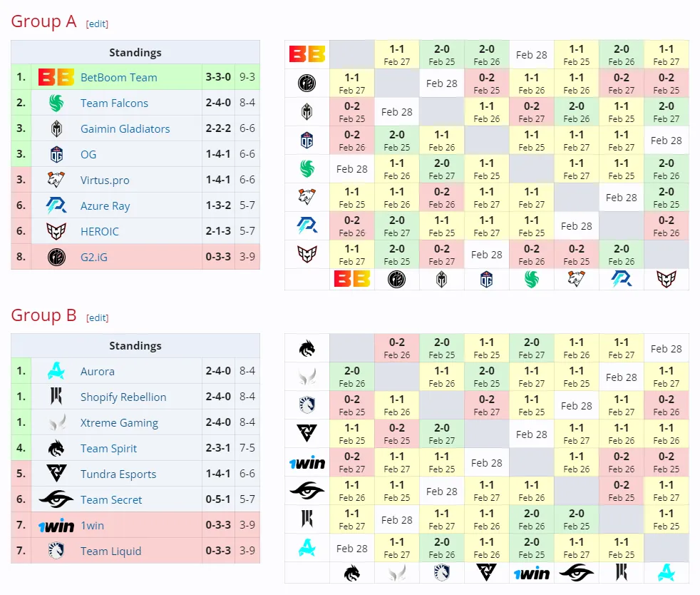700x595 pixels.
Task: Click BetBoom logo in Group A standings
Action: point(56,77)
